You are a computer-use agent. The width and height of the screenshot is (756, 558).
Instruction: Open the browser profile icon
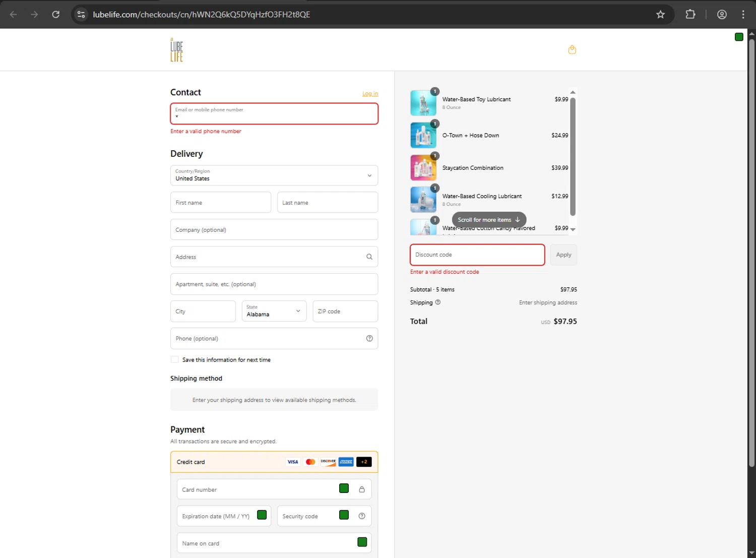pos(722,15)
